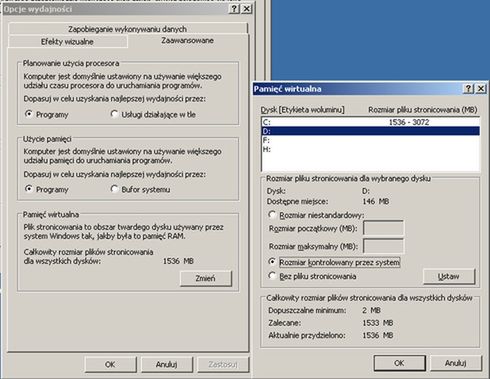Click help icon in Pamięć wirtualna title bar
Image resolution: width=490 pixels, height=379 pixels.
point(468,88)
